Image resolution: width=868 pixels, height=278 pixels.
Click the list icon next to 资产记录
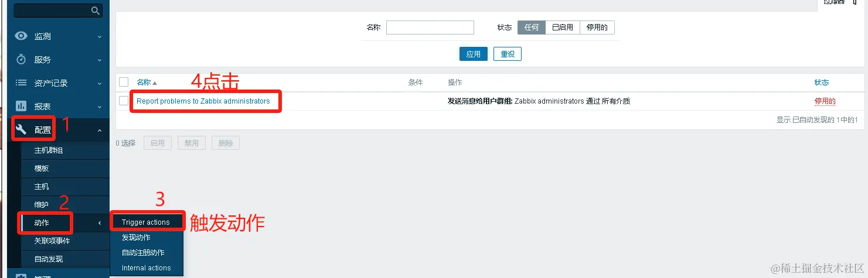point(21,83)
